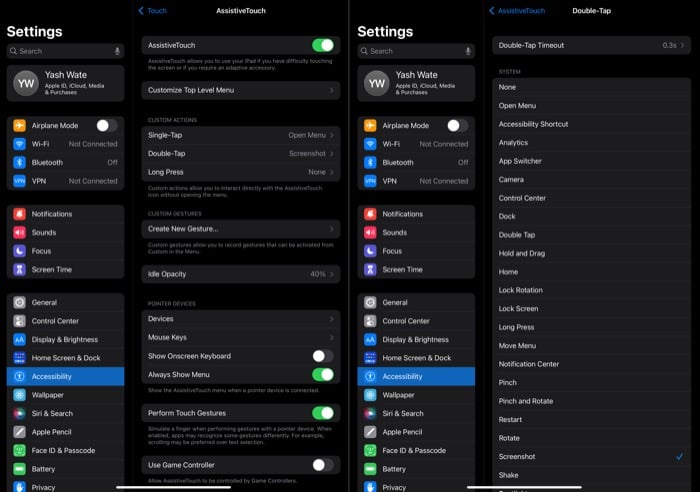The image size is (700, 492).
Task: Tap Control Center icon in AssistiveTouch screen sidebar
Action: click(19, 321)
